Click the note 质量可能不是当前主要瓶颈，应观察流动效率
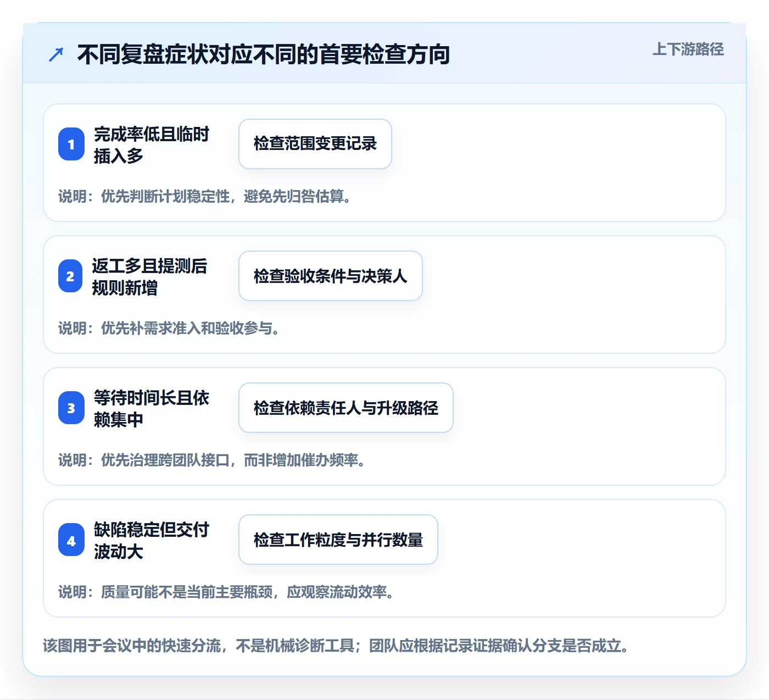Viewport: 769px width, 700px height. click(x=227, y=592)
